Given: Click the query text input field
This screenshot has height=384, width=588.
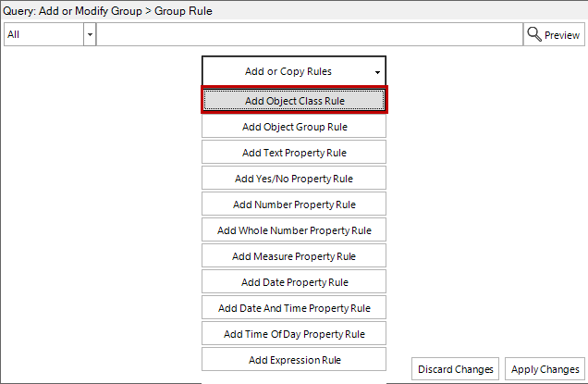Looking at the screenshot, I should 310,34.
